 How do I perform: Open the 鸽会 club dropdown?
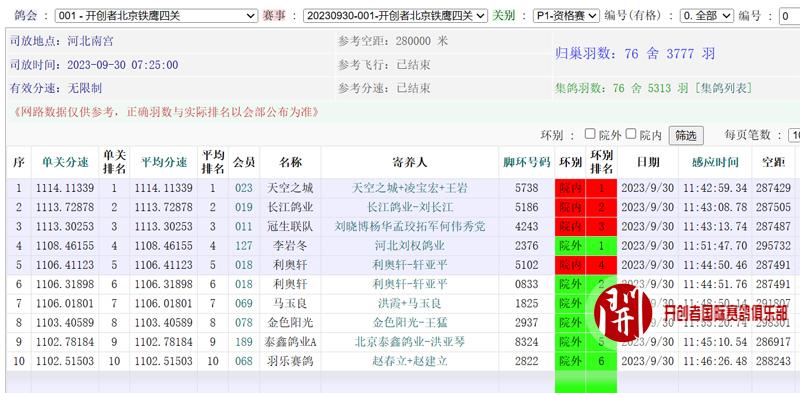tap(156, 16)
